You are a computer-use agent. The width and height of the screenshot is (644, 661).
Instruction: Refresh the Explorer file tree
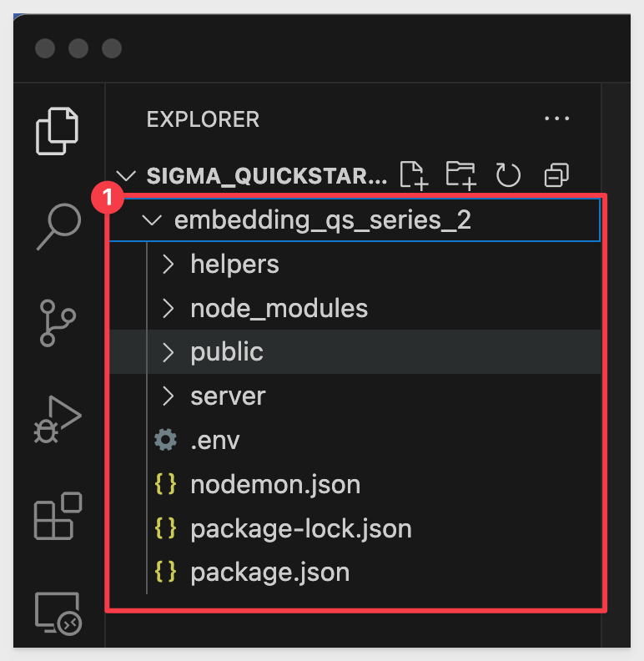(508, 175)
